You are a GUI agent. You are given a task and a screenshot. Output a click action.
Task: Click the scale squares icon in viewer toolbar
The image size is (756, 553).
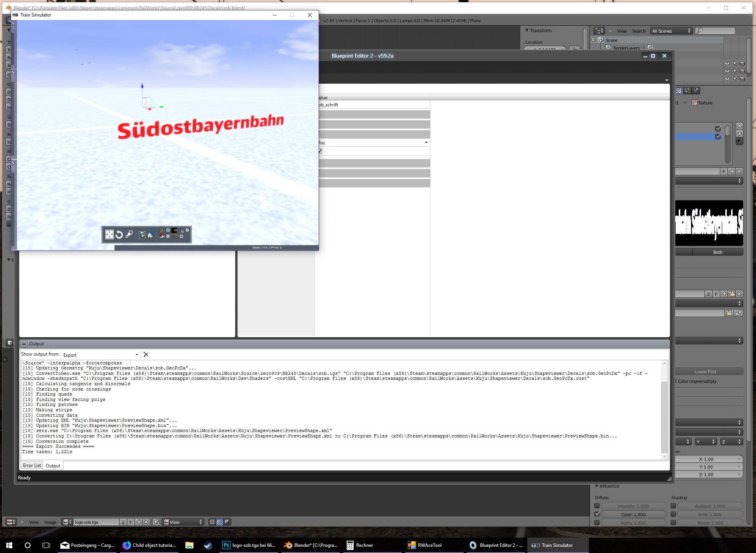pos(130,234)
